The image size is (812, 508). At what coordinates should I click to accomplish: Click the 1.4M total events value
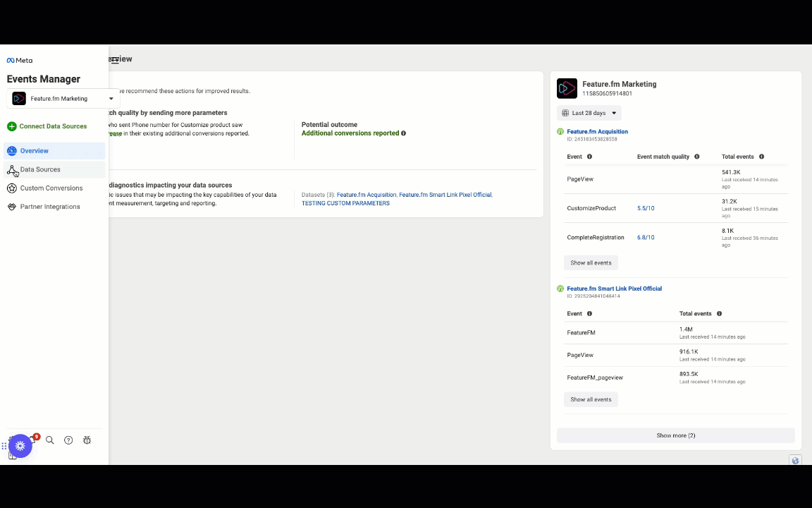(686, 329)
